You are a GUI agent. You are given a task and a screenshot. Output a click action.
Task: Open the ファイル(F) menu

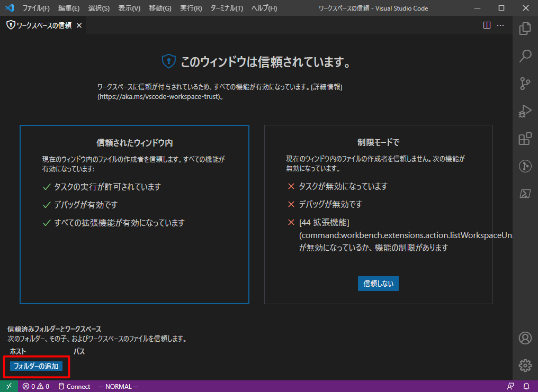pyautogui.click(x=36, y=8)
